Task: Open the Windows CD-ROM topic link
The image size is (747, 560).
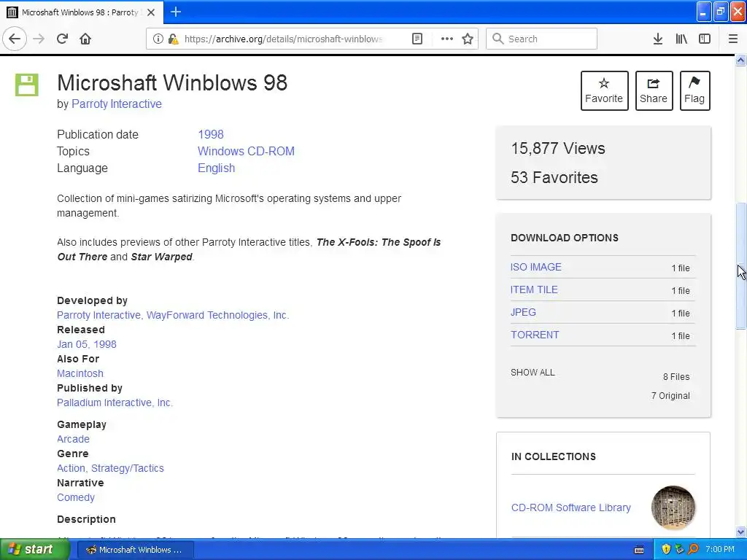Action: pos(246,151)
